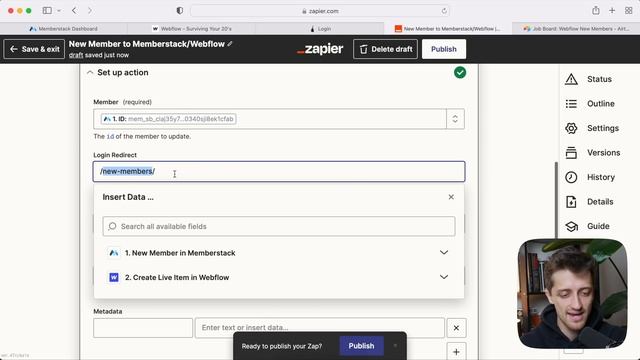Click the draft link under Zap title

click(76, 55)
